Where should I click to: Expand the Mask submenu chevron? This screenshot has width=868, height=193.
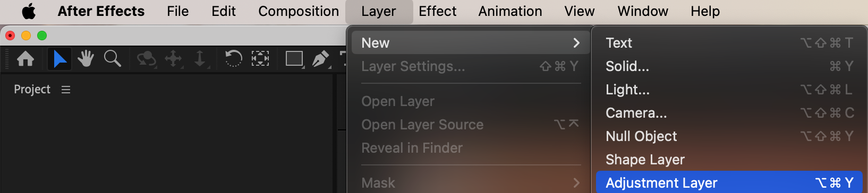[x=576, y=183]
